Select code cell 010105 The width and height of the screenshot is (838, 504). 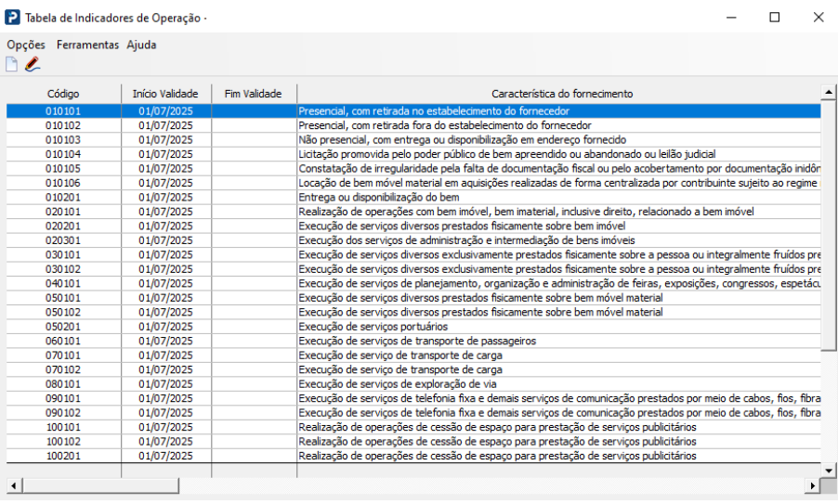pyautogui.click(x=63, y=169)
